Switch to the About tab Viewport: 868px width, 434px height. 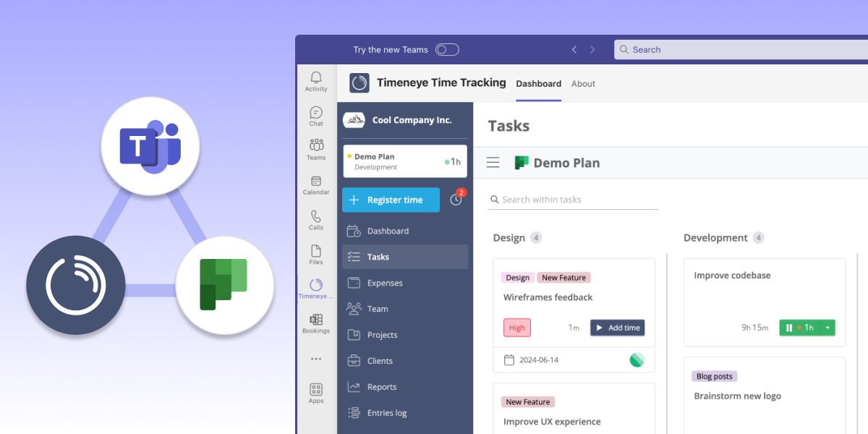coord(583,83)
